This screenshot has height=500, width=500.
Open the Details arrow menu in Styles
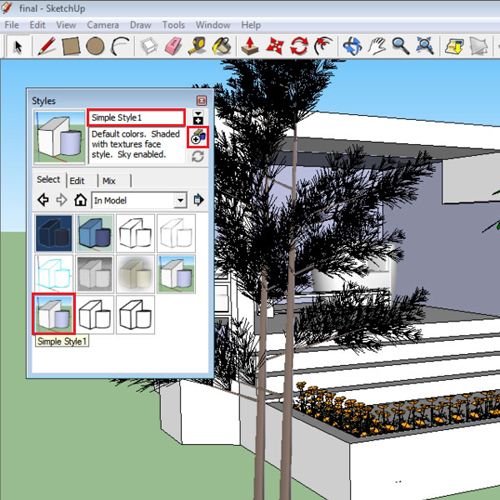click(199, 200)
